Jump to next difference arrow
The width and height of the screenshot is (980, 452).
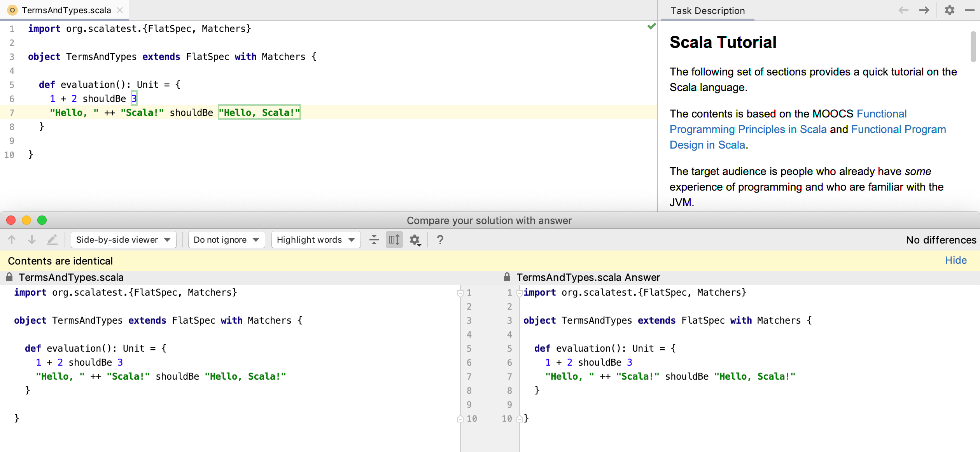32,240
